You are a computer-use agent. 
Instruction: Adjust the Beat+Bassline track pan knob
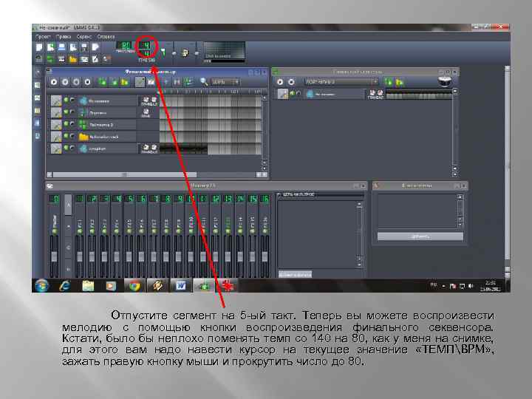[x=381, y=92]
